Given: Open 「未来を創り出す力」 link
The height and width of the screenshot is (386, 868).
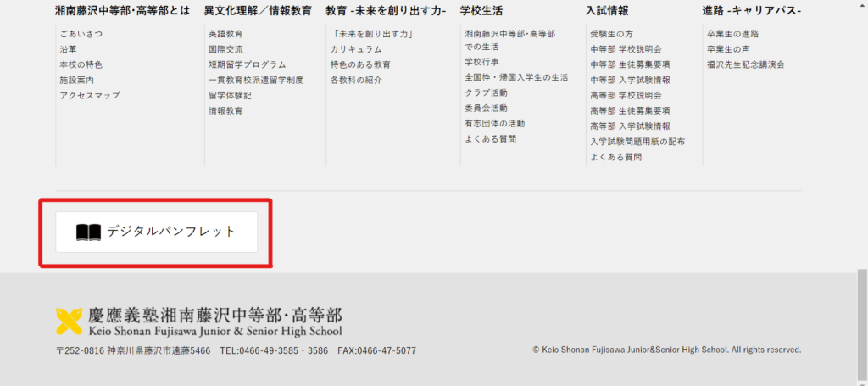Looking at the screenshot, I should [373, 34].
